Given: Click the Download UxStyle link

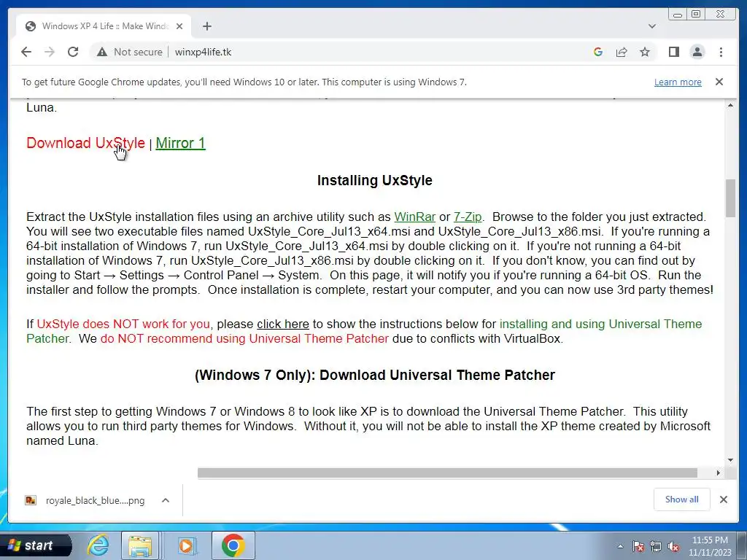Looking at the screenshot, I should tap(86, 143).
